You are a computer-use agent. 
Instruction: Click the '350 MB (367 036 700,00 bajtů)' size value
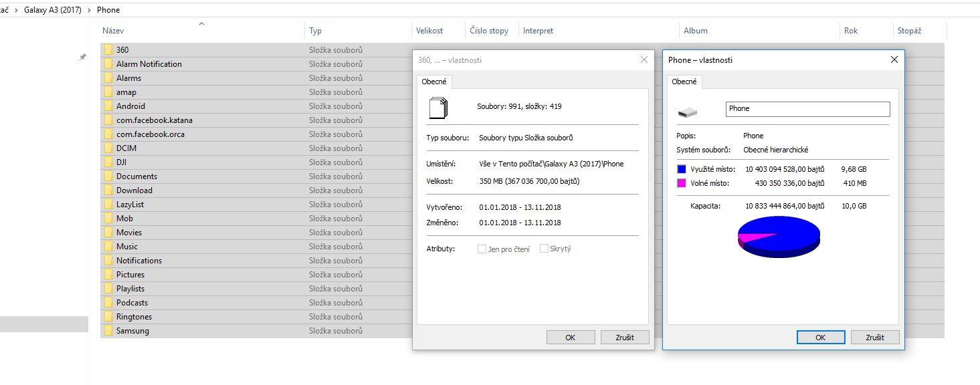529,181
